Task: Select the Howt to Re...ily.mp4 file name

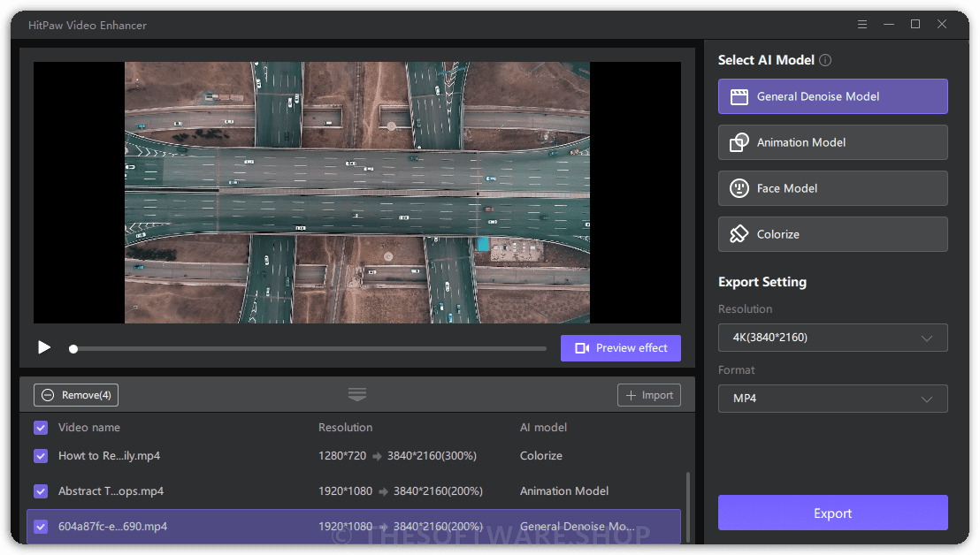Action: [x=109, y=456]
